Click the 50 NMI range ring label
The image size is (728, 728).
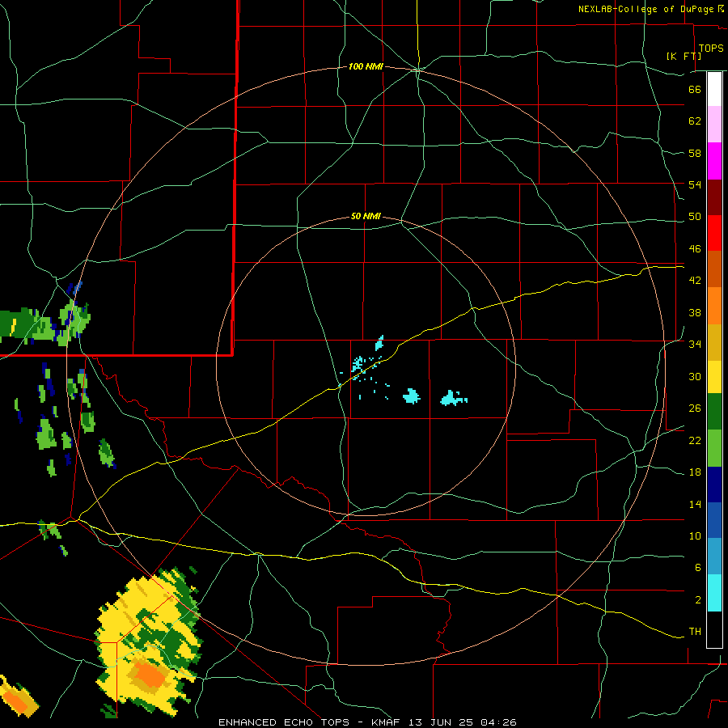(x=366, y=216)
